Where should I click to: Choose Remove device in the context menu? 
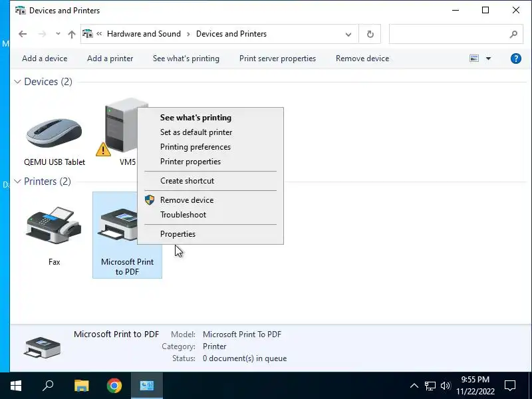click(210, 200)
